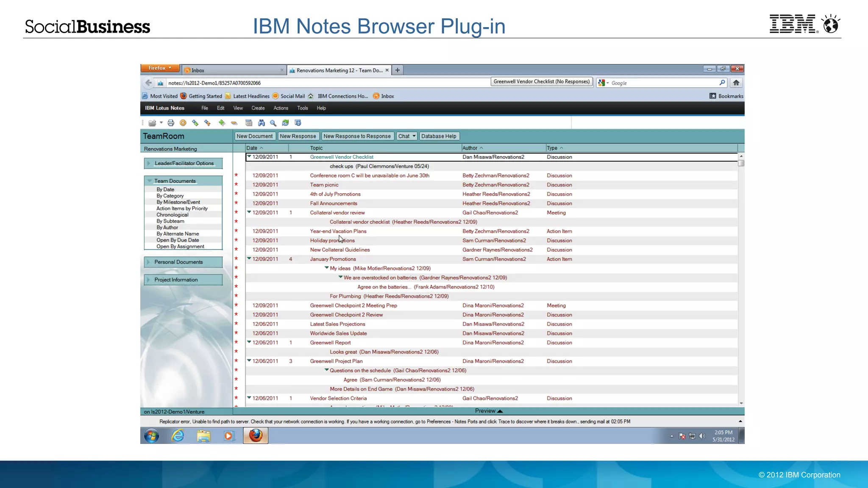Screen dimensions: 868x488
Task: Click New Response button
Action: (298, 136)
